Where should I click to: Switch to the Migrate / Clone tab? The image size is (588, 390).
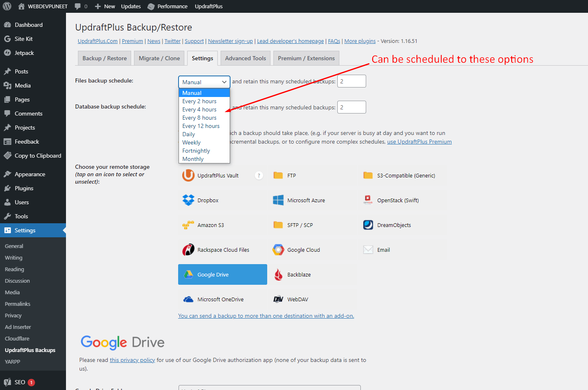[x=159, y=58]
